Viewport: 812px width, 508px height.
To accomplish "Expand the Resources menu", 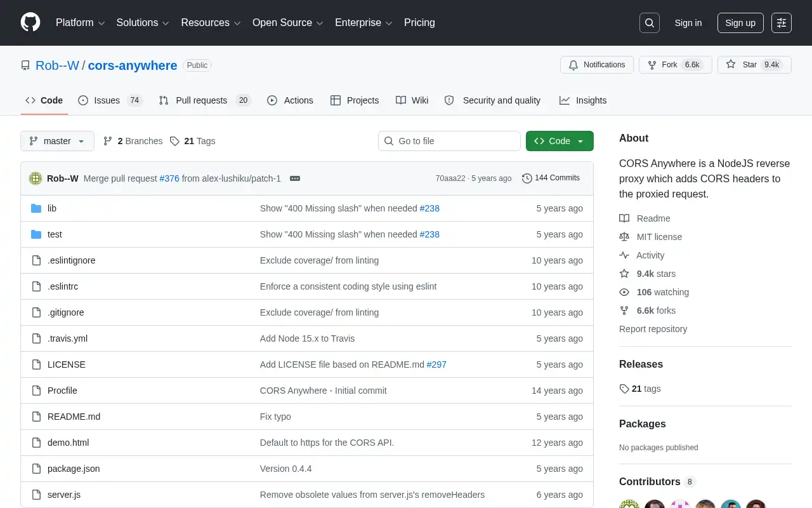I will [211, 23].
